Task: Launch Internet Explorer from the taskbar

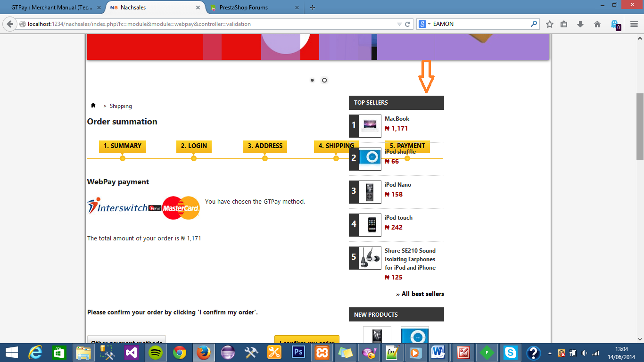Action: [x=35, y=353]
